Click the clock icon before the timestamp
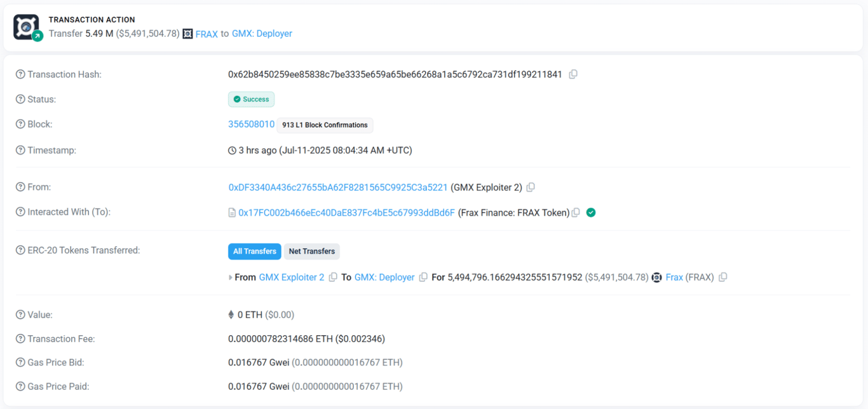This screenshot has width=868, height=409. [231, 150]
